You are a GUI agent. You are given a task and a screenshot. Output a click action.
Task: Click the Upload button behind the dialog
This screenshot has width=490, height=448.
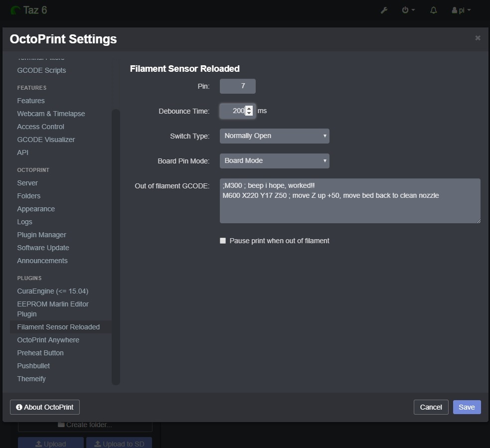(51, 443)
